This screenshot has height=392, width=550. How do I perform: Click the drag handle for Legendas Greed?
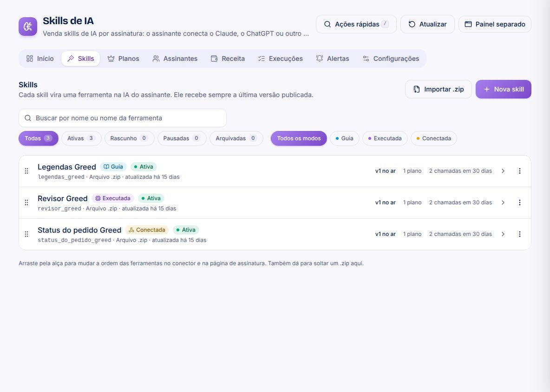tap(26, 171)
